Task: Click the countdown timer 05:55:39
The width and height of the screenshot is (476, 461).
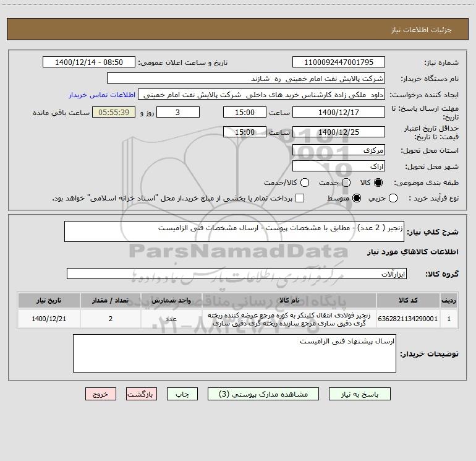Action: click(x=114, y=112)
